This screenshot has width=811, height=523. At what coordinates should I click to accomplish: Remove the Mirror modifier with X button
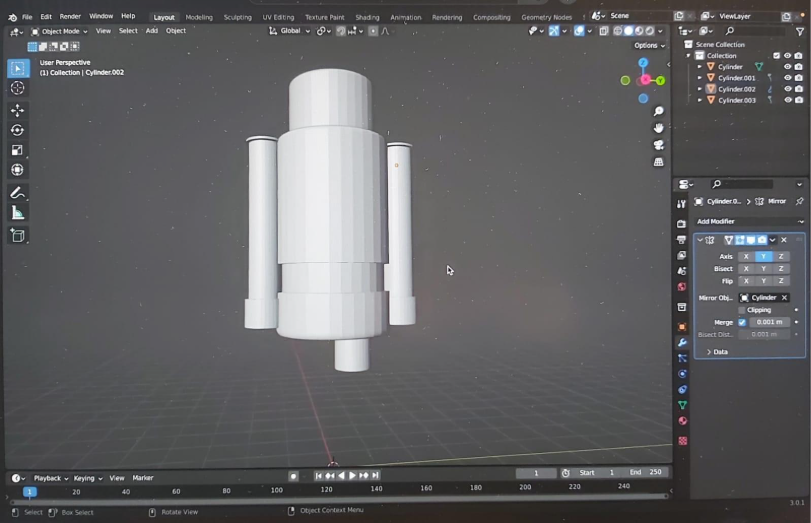click(x=784, y=240)
